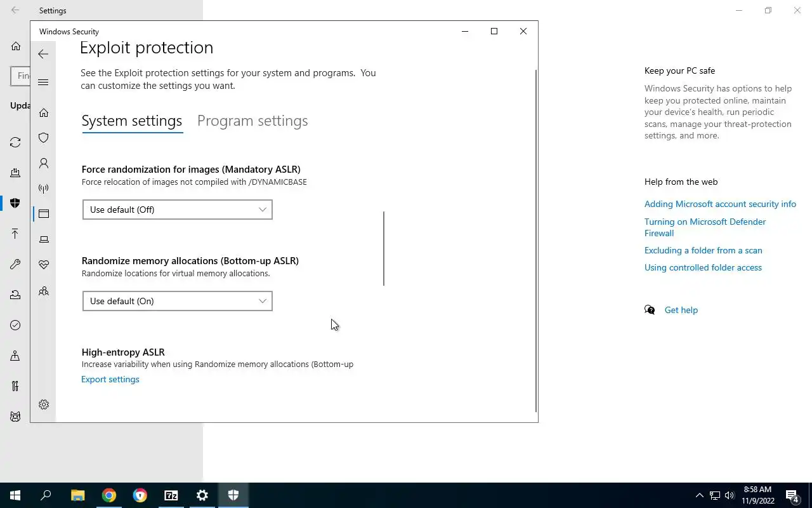Image resolution: width=812 pixels, height=508 pixels.
Task: Open Virus & threat protection shield icon
Action: click(44, 138)
